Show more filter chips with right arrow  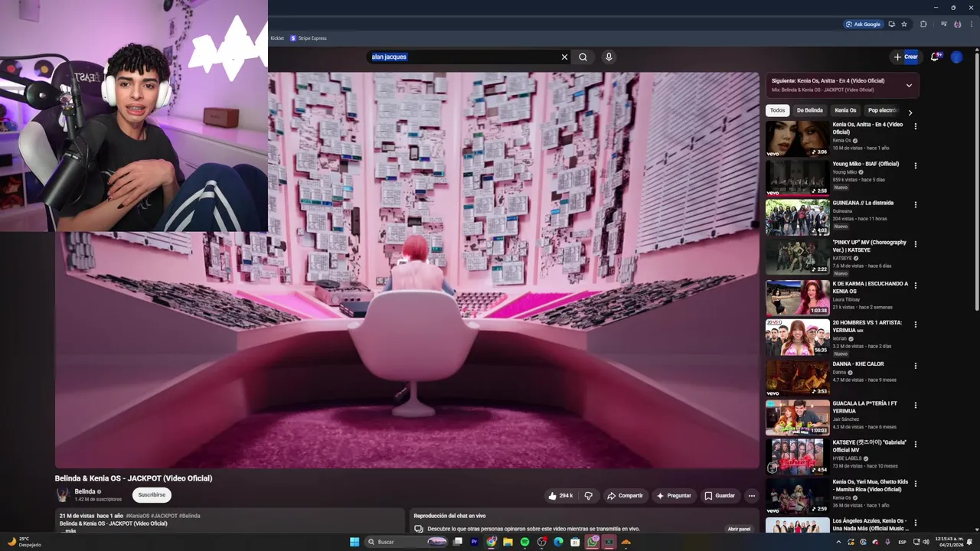pos(910,112)
